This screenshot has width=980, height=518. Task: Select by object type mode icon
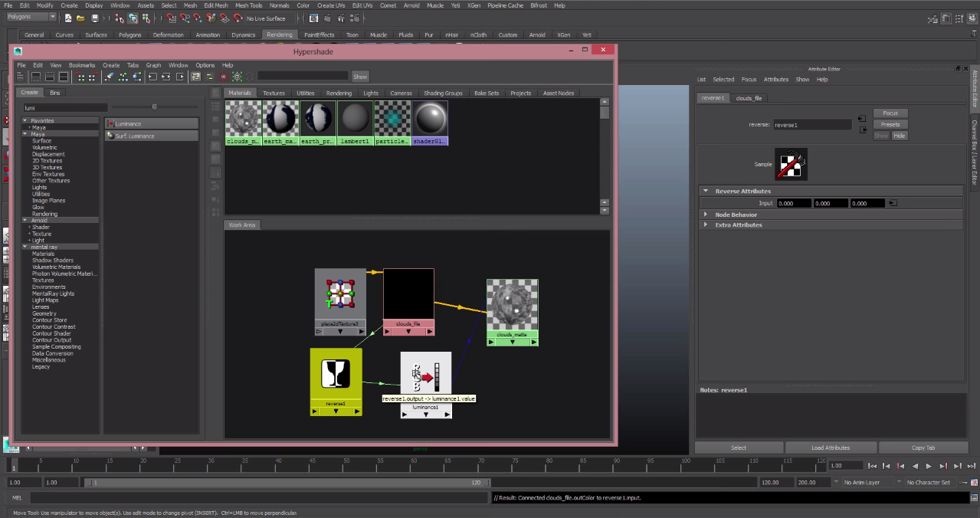[x=133, y=18]
